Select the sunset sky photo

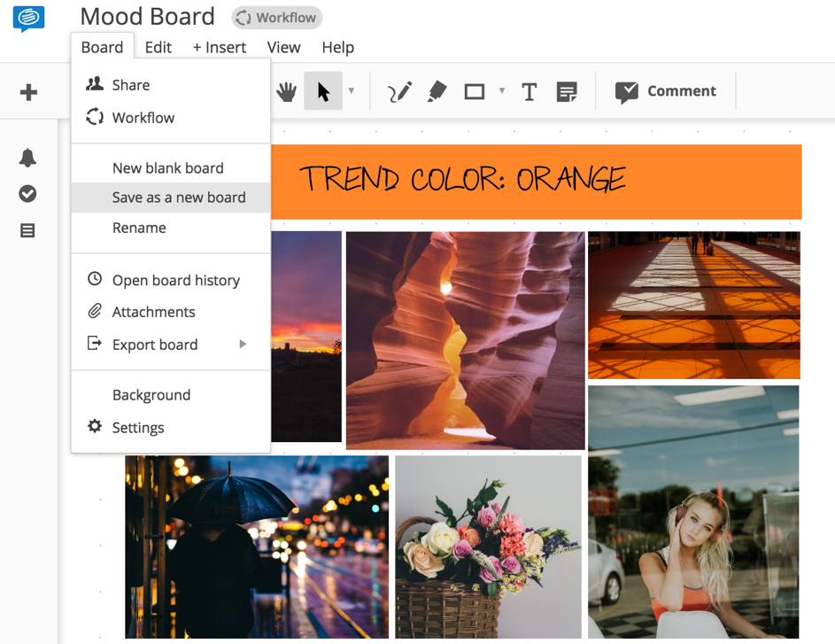click(306, 337)
